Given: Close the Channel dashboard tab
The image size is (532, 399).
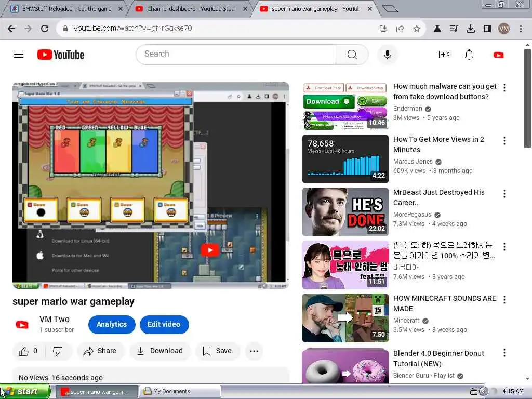Looking at the screenshot, I should (x=245, y=9).
